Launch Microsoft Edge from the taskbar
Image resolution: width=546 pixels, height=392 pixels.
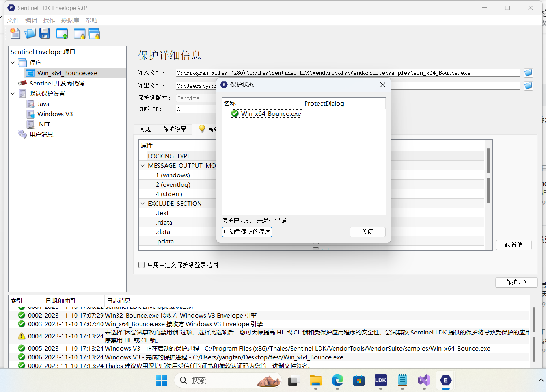[337, 381]
